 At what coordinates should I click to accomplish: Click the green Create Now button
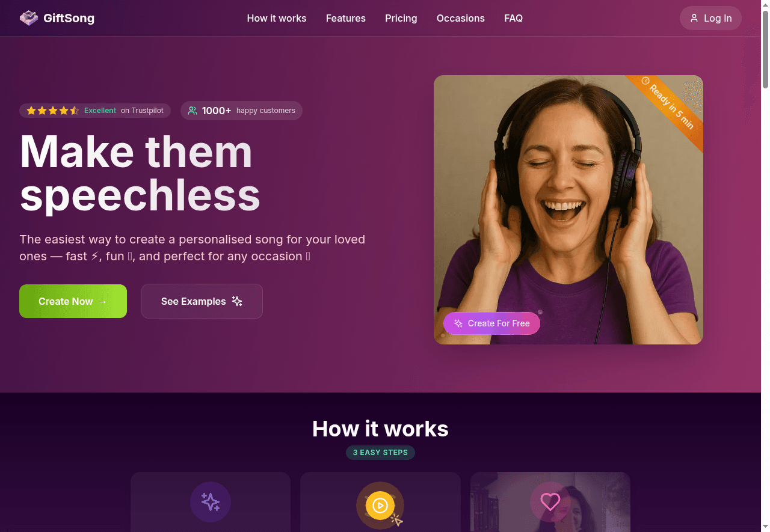pos(73,301)
